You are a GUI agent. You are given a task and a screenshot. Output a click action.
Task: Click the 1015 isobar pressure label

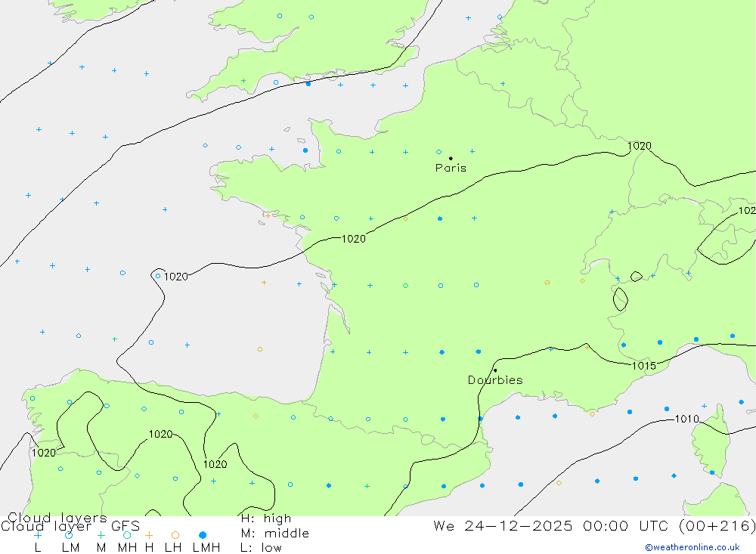tap(643, 366)
